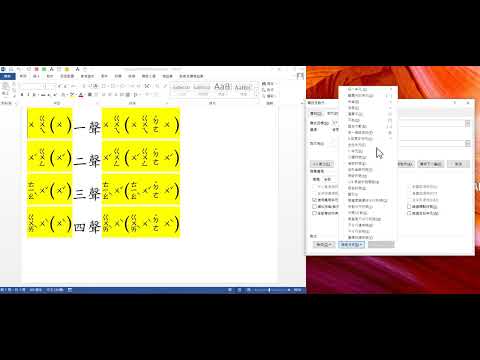Click the text 三聲 in the document
The height and width of the screenshot is (360, 480).
pos(87,193)
